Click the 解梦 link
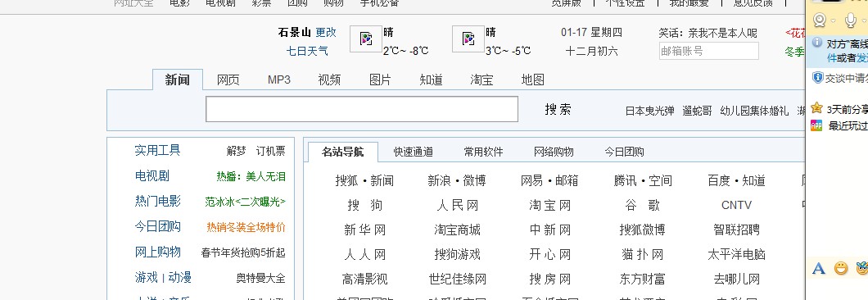 [x=237, y=151]
